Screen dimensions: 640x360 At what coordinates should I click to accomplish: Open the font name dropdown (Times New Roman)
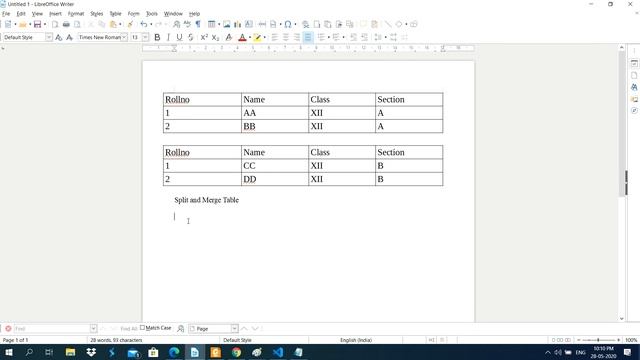click(x=124, y=37)
